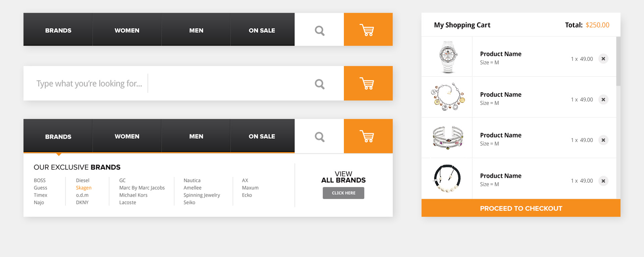Click PROCEED TO CHECKOUT
The height and width of the screenshot is (257, 644).
tap(521, 208)
